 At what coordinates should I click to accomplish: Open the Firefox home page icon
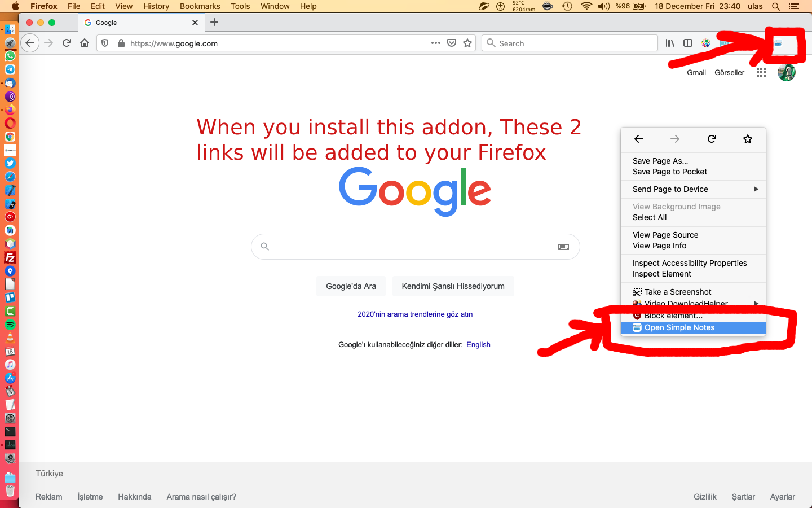coord(85,43)
